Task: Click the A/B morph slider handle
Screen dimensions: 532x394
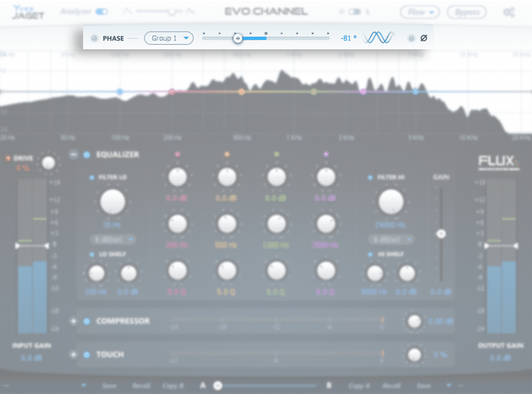Action: pos(218,385)
